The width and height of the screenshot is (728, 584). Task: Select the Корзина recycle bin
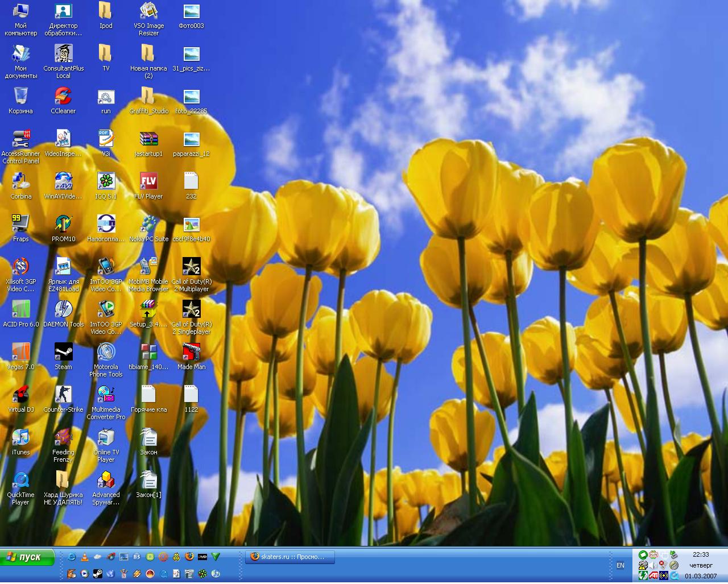[x=20, y=97]
